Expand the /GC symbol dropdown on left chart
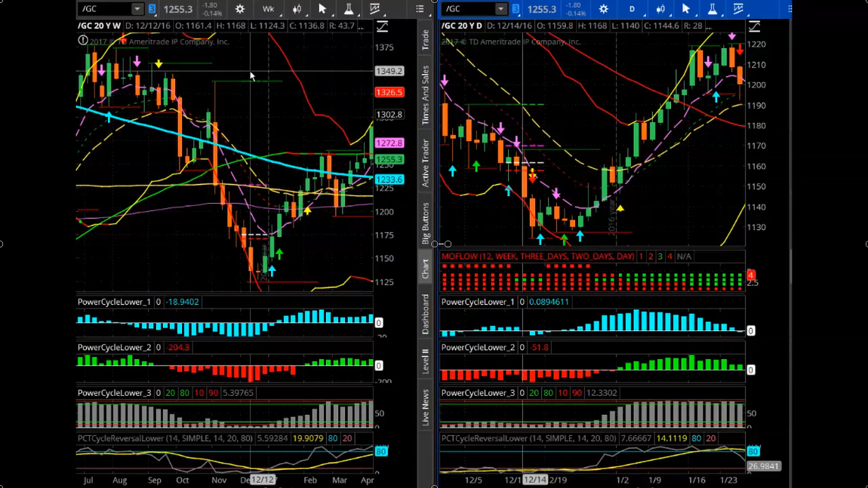The width and height of the screenshot is (868, 488). (x=137, y=9)
